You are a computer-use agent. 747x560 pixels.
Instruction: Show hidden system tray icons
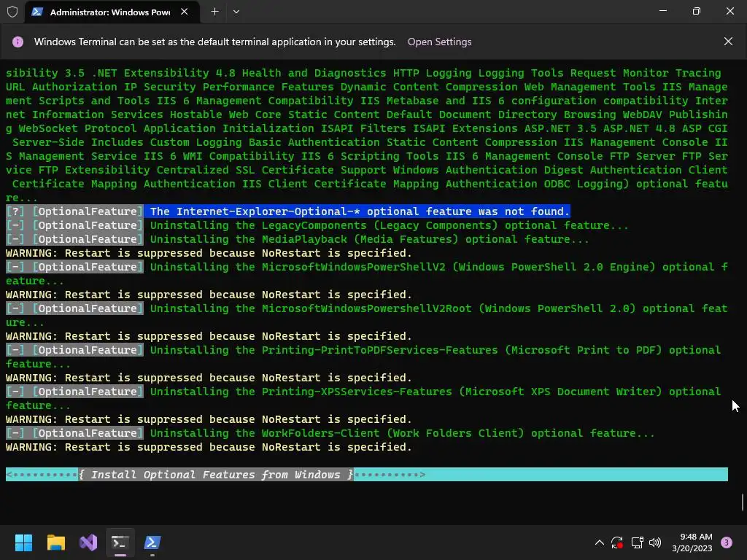(x=600, y=542)
